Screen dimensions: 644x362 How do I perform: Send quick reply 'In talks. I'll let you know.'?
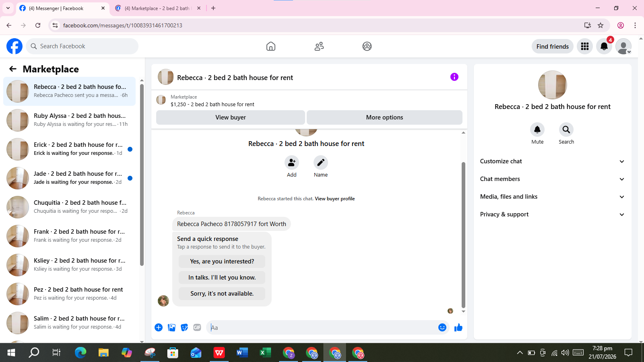point(222,278)
